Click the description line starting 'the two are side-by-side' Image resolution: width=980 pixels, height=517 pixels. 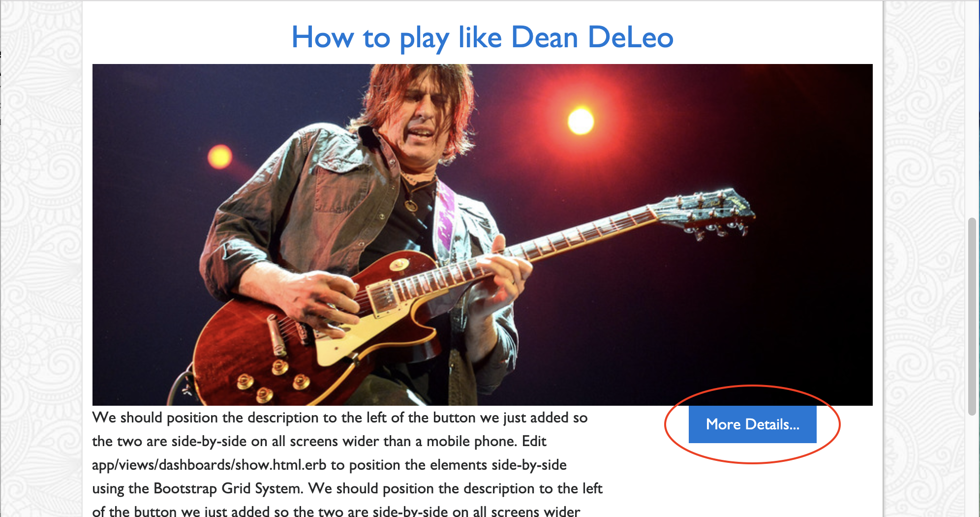pyautogui.click(x=319, y=441)
